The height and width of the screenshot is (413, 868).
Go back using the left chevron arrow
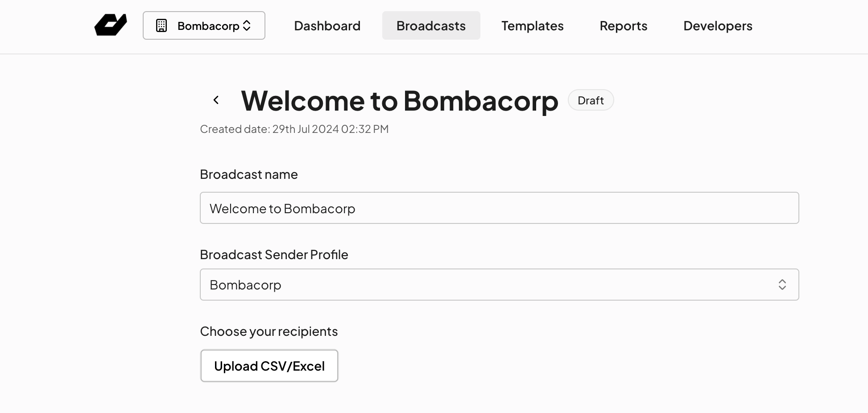[x=216, y=100]
